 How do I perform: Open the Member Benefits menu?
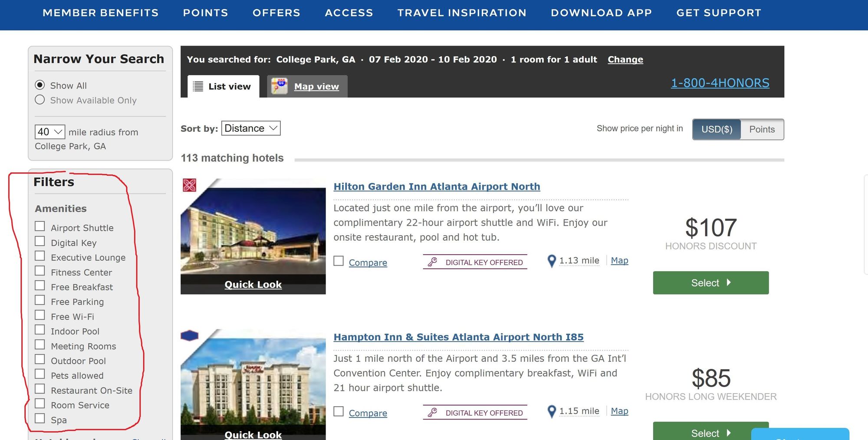point(101,13)
